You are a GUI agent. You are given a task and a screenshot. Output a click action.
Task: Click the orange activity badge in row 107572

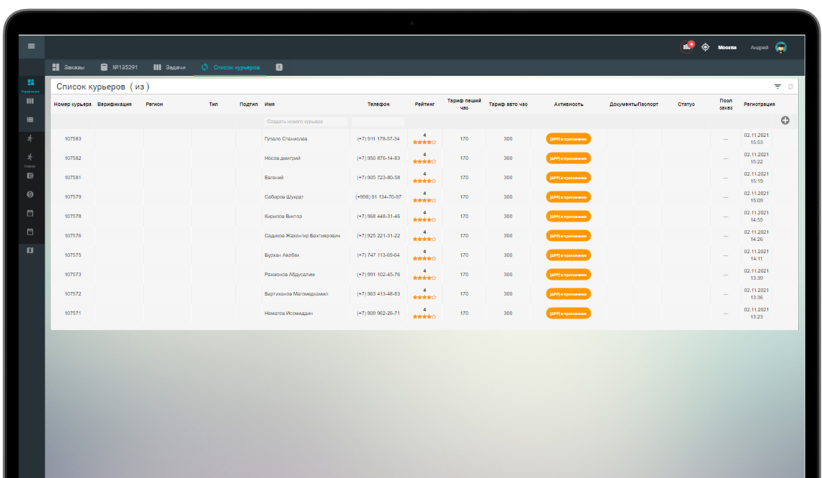(568, 294)
